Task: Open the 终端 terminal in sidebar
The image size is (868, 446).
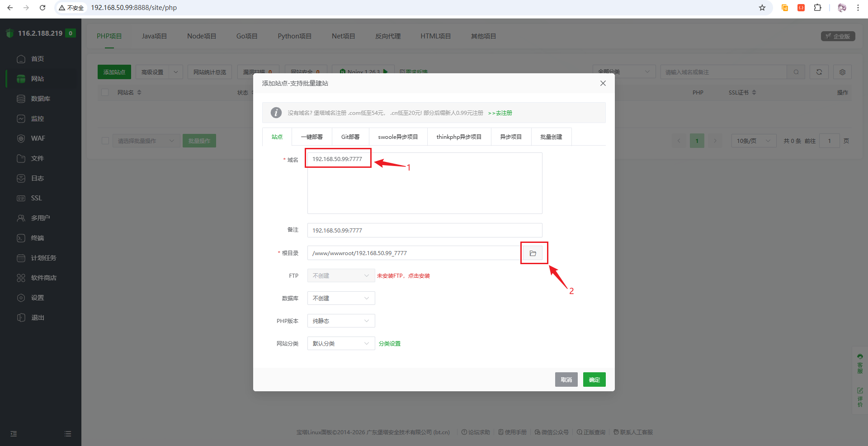Action: 37,238
